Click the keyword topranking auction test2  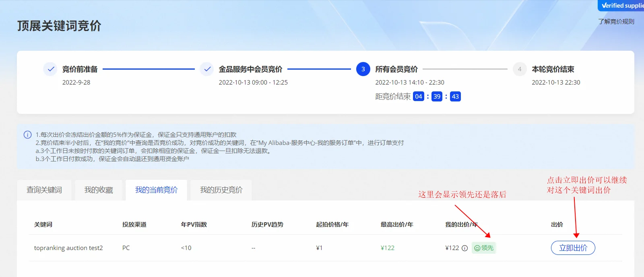tap(68, 248)
